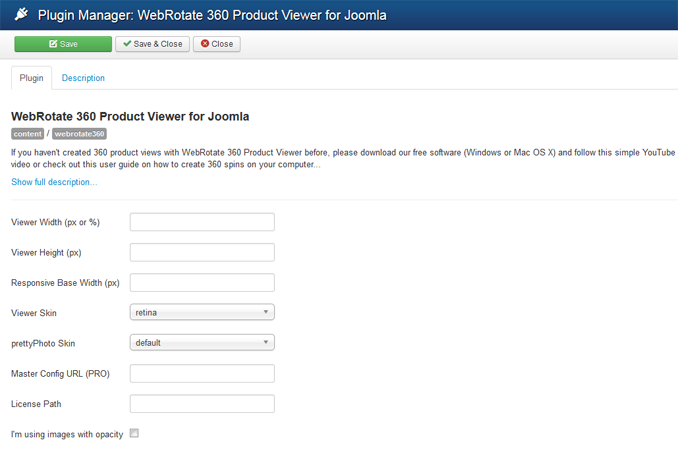
Task: Open Show full description link
Action: click(x=54, y=182)
